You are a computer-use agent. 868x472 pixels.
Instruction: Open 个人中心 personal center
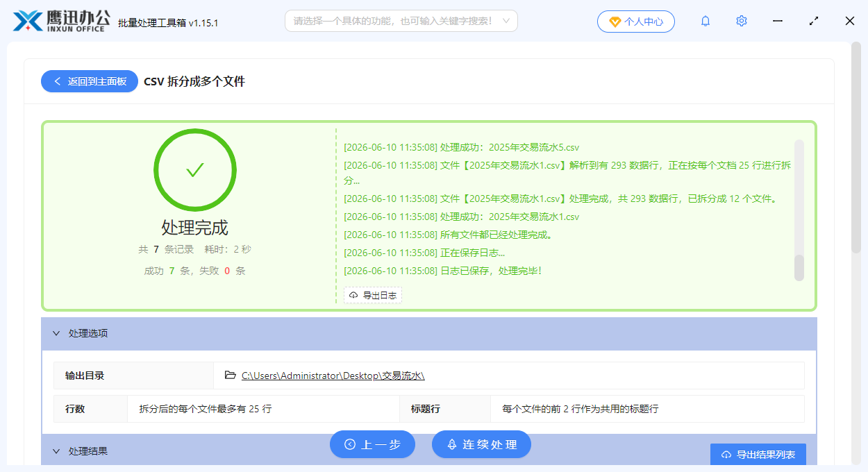635,22
